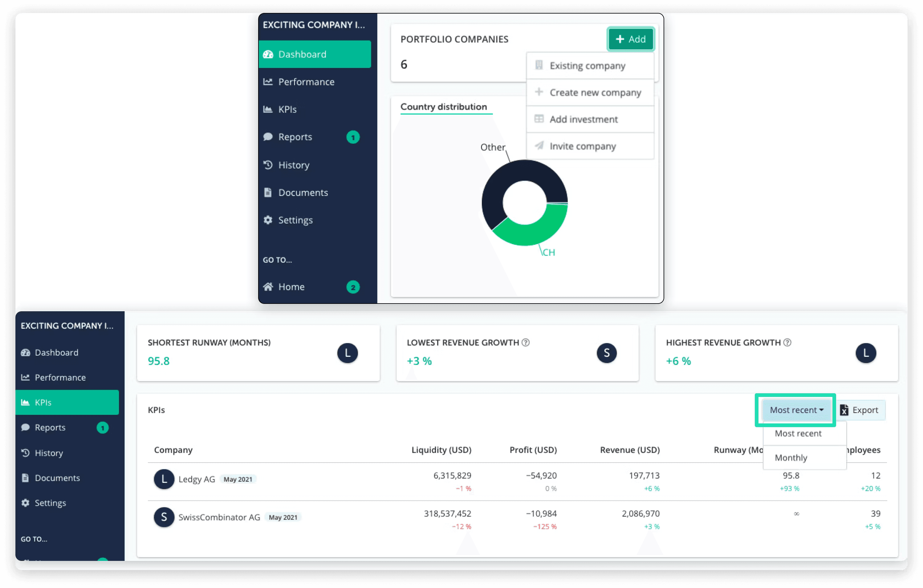Select the Existing company menu option
The height and width of the screenshot is (588, 923).
pyautogui.click(x=587, y=66)
